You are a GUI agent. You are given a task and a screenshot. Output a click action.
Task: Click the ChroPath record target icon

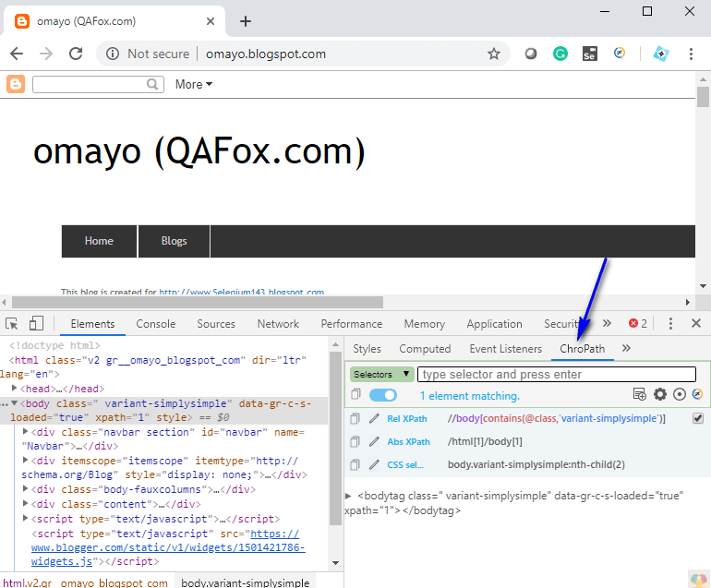tap(680, 394)
